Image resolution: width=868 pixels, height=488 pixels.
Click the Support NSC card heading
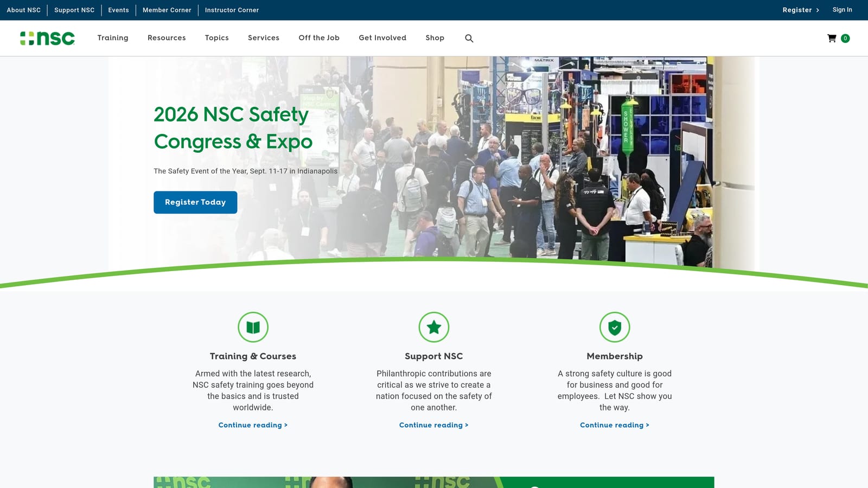(434, 356)
